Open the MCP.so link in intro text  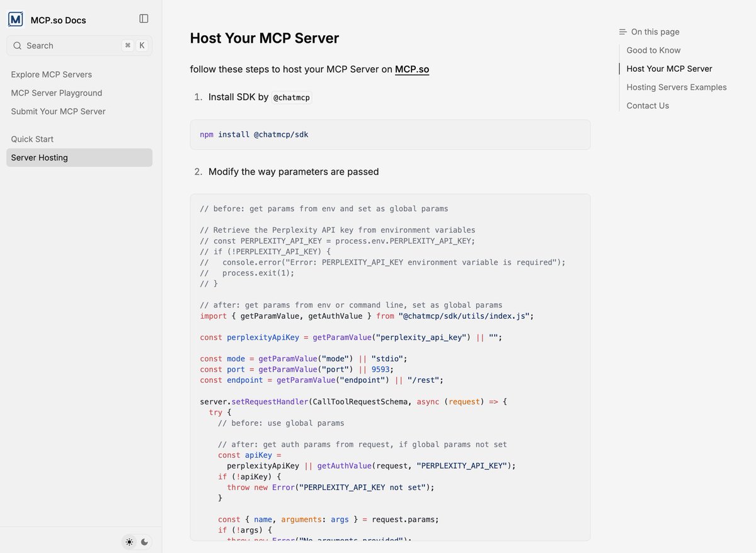click(x=412, y=69)
